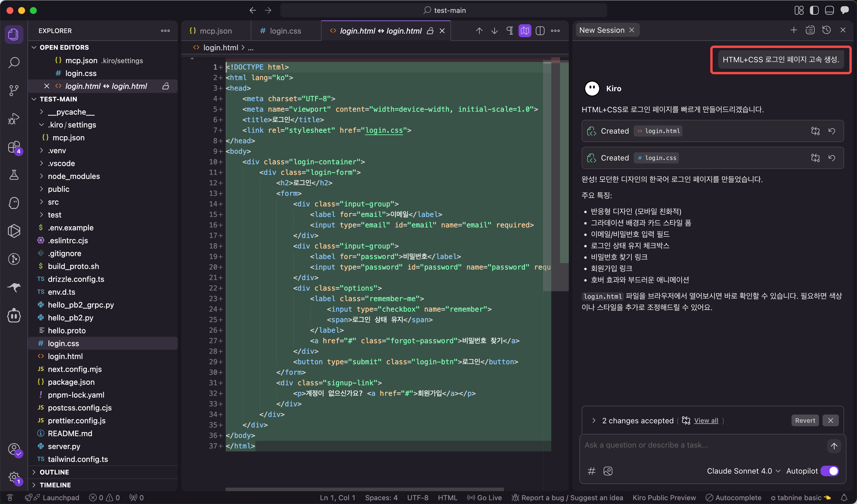Expand the node_modules folder
Viewport: 857px width, 504px height.
coord(73,176)
